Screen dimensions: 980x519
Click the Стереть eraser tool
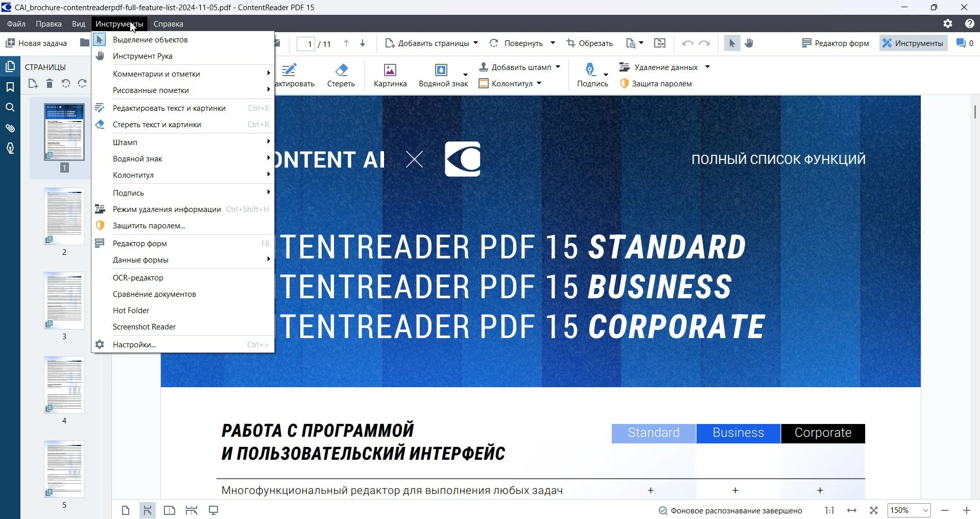coord(341,75)
